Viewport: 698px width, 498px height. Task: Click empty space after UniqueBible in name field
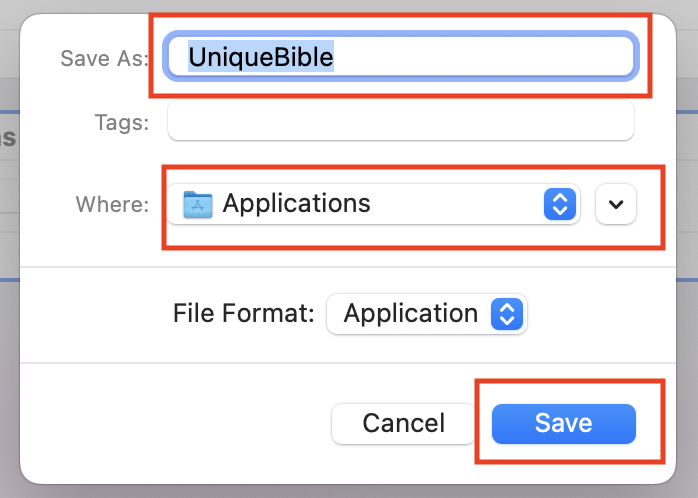point(483,57)
